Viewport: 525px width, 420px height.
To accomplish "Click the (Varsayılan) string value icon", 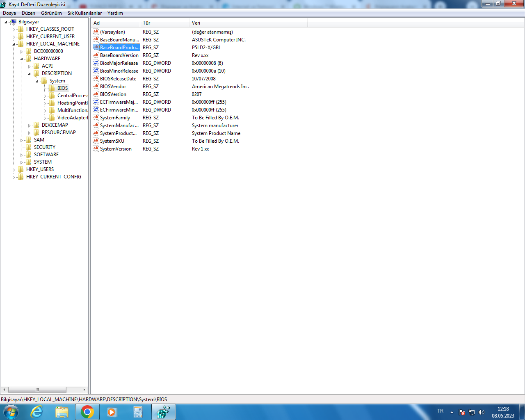I will tap(96, 32).
